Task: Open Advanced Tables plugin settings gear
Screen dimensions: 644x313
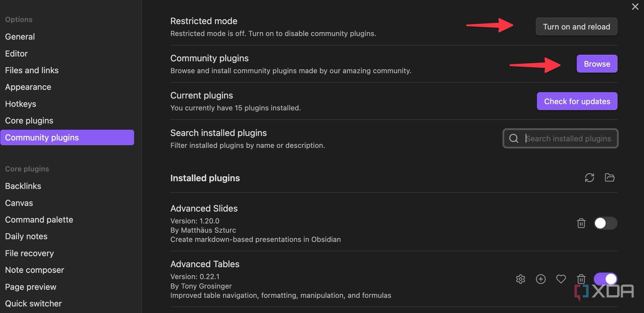Action: 521,279
